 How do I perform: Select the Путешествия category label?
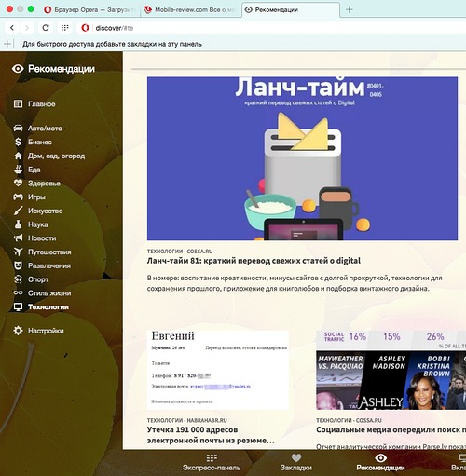[x=49, y=252]
